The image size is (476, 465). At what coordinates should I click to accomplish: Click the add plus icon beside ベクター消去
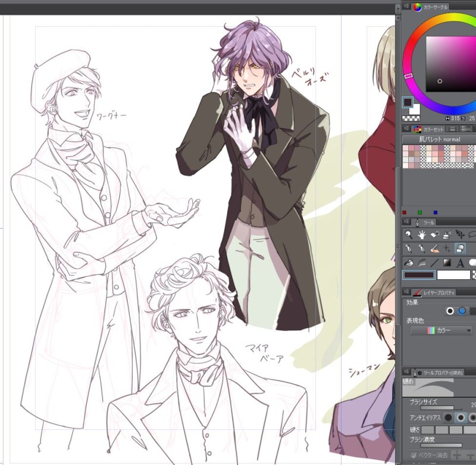pos(456,455)
